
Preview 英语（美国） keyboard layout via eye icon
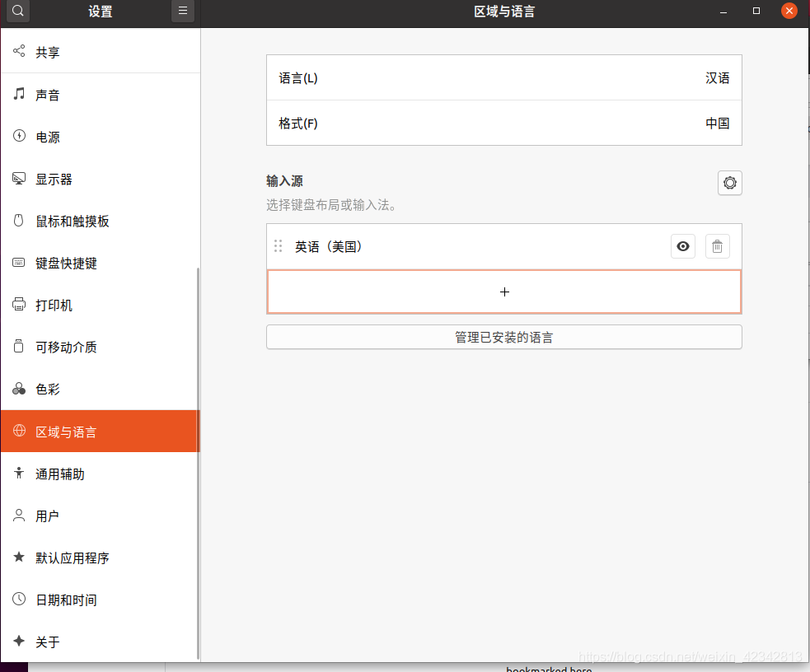pyautogui.click(x=682, y=246)
